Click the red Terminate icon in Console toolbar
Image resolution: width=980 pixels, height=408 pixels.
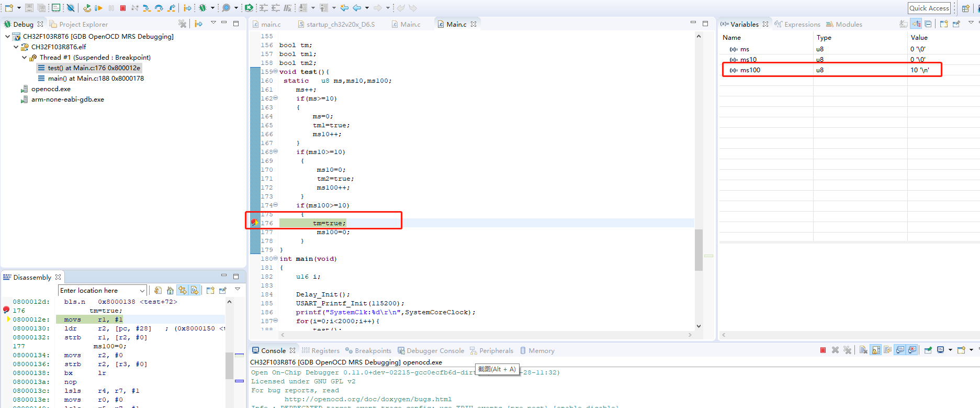[823, 350]
